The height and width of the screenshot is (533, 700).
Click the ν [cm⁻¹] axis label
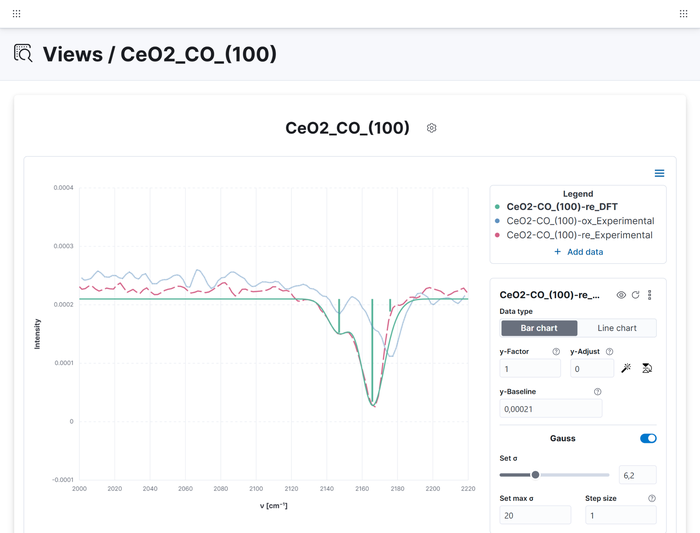click(x=274, y=506)
